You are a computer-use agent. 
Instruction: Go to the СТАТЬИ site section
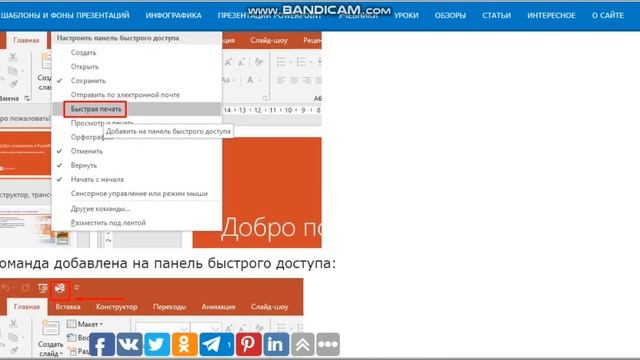(496, 16)
